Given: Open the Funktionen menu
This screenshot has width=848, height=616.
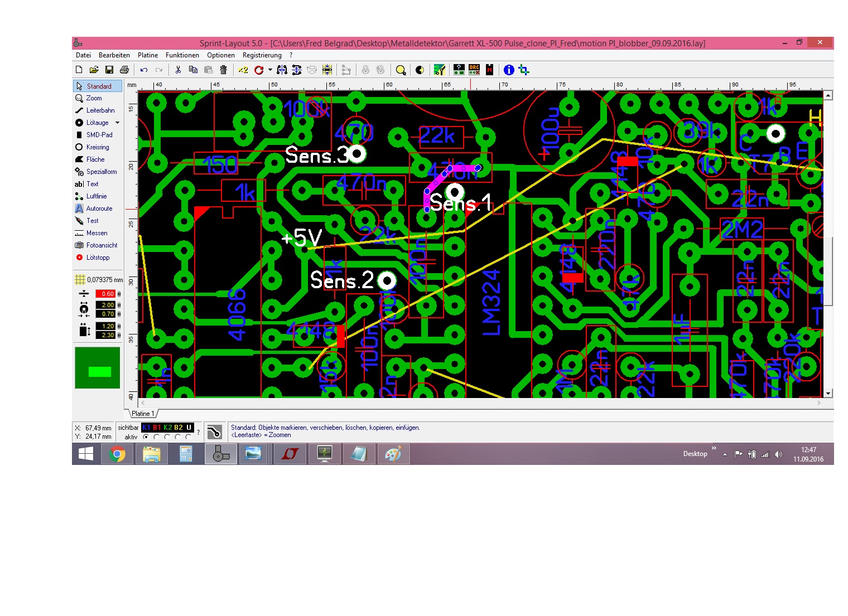Looking at the screenshot, I should [x=182, y=55].
